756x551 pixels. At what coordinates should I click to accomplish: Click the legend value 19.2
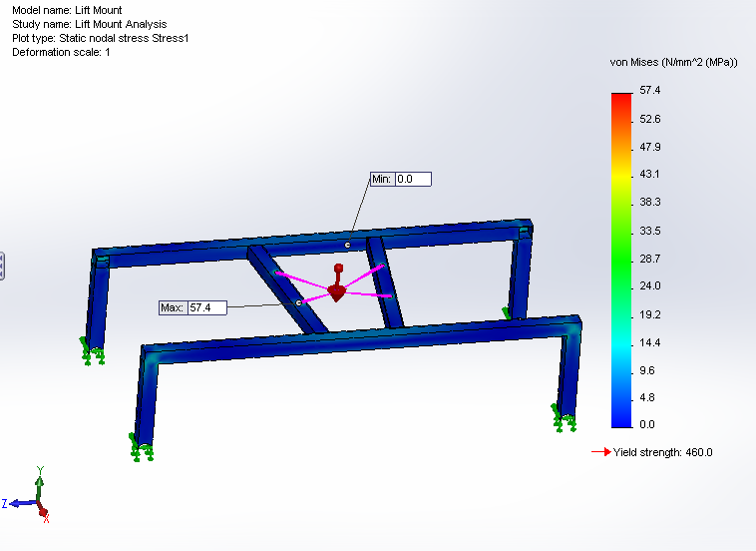(x=650, y=314)
